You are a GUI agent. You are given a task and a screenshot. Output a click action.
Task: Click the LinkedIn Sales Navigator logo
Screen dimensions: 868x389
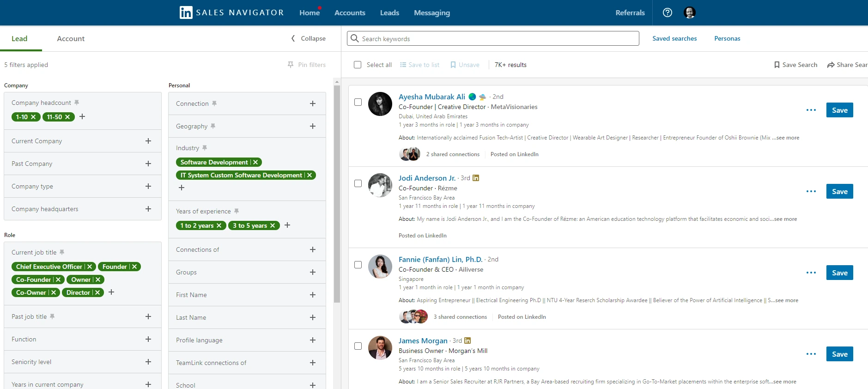coord(231,12)
